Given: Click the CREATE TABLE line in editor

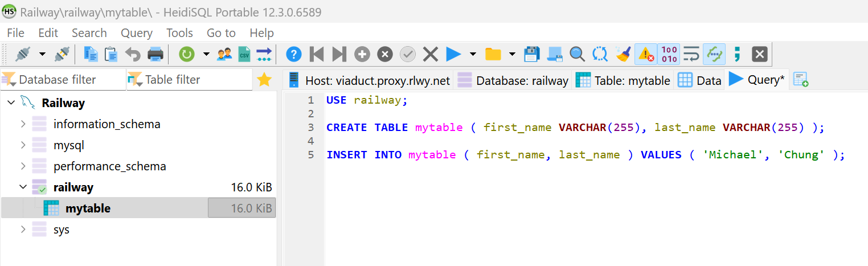Looking at the screenshot, I should pyautogui.click(x=575, y=127).
